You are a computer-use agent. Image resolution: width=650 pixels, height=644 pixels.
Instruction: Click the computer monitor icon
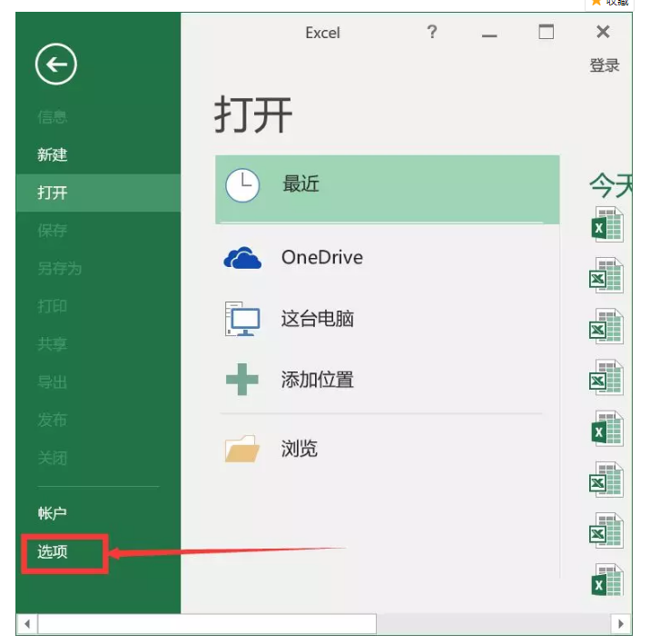pyautogui.click(x=242, y=319)
